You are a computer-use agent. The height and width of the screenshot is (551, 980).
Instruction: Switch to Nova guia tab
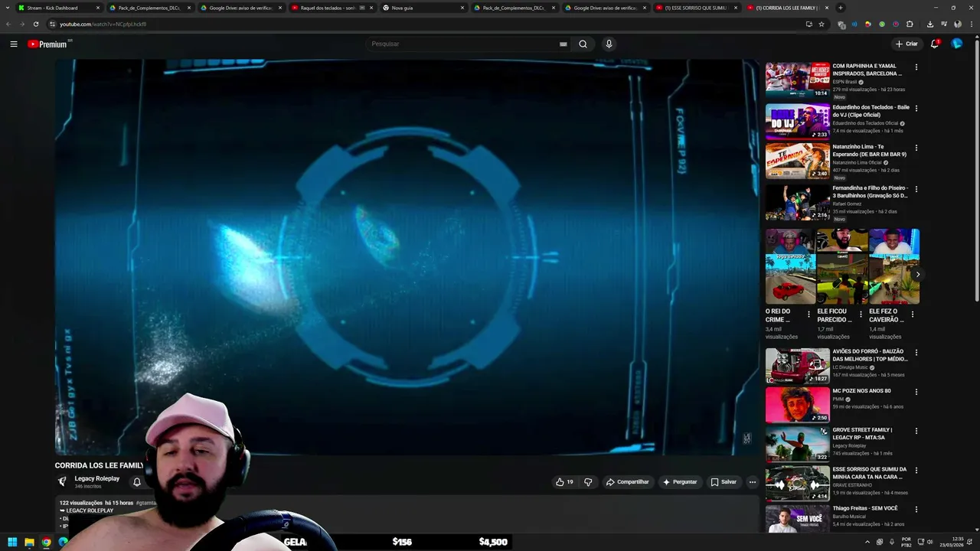pos(424,8)
